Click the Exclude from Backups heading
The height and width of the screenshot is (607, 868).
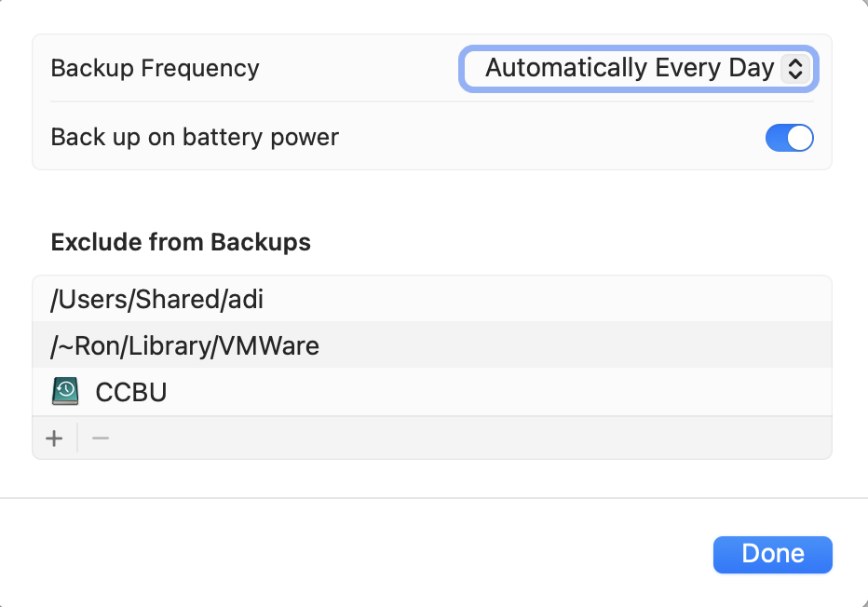[181, 242]
